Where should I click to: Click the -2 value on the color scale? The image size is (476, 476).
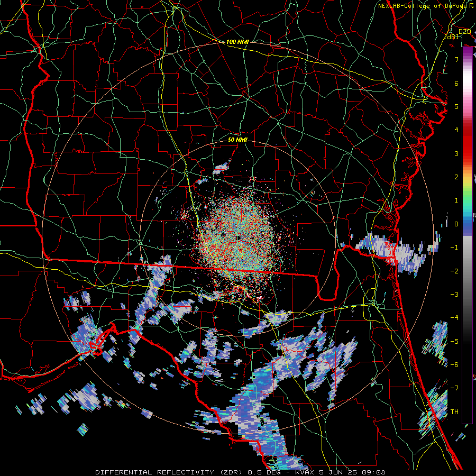(454, 271)
